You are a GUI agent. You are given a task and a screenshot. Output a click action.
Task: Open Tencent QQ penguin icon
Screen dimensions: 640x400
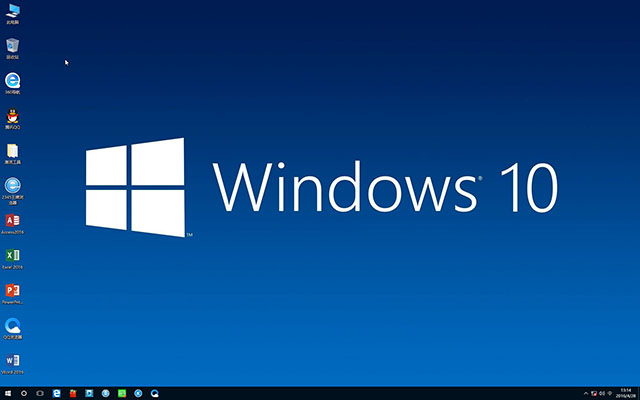pyautogui.click(x=12, y=117)
